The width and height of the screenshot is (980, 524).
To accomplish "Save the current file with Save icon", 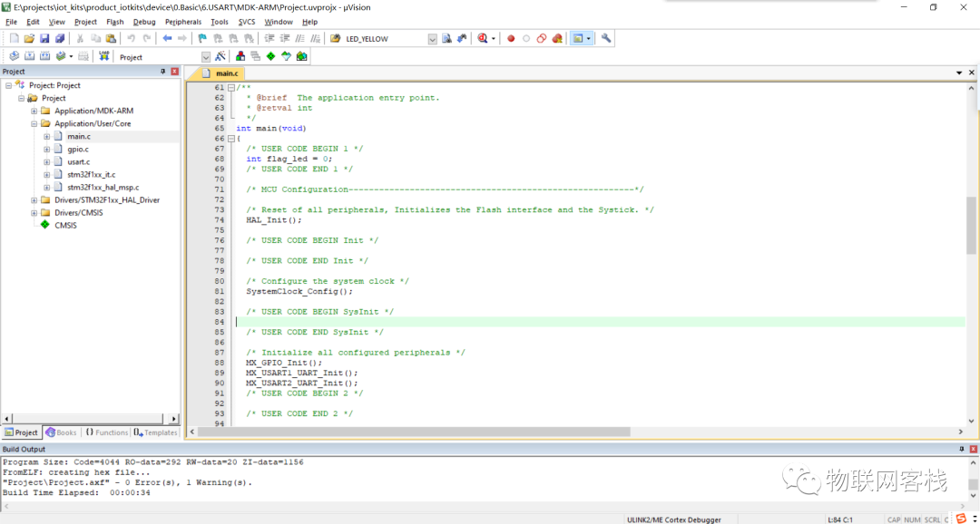I will tap(44, 38).
